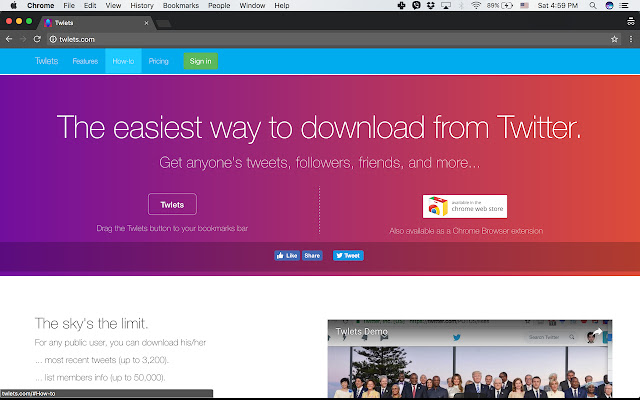Close the Twlets browser tab
640x400 pixels.
coord(147,23)
